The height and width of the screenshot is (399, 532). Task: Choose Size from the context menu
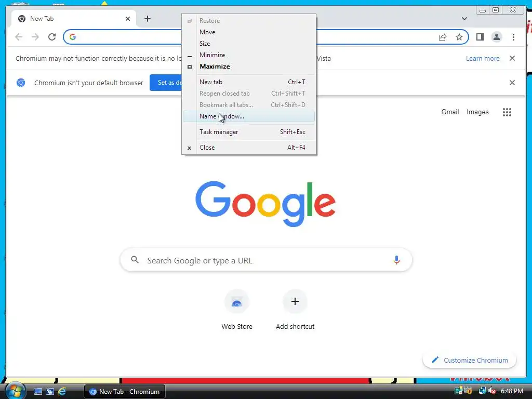tap(249, 44)
